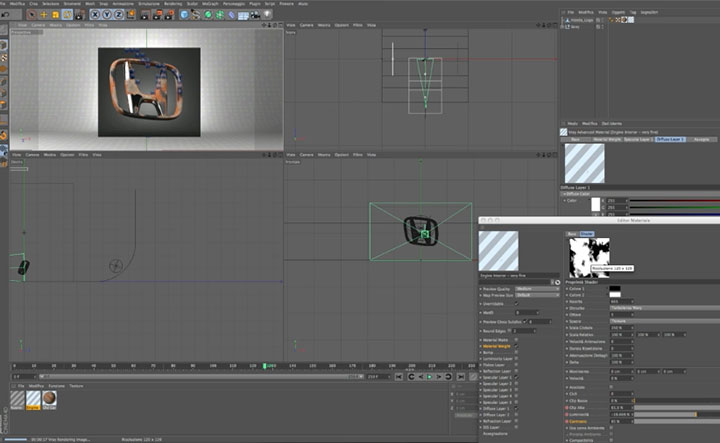Click the undo arrow in the top toolbar
This screenshot has width=720, height=443.
6,15
